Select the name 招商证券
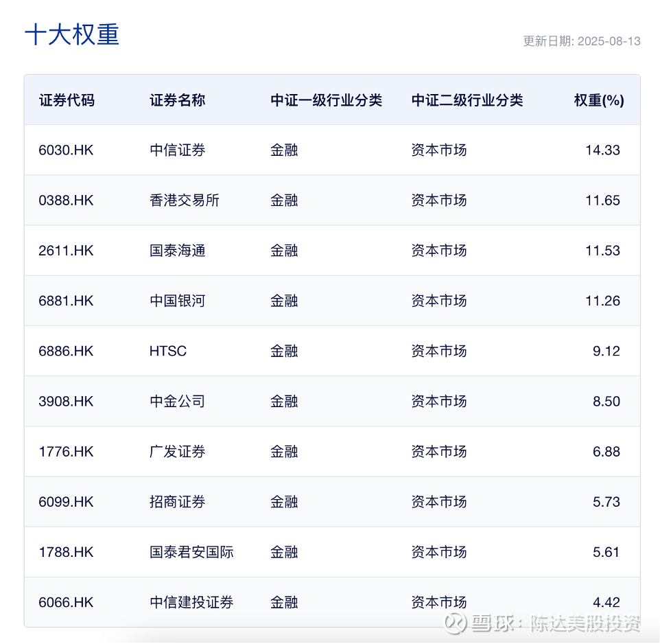This screenshot has height=644, width=660. (177, 502)
